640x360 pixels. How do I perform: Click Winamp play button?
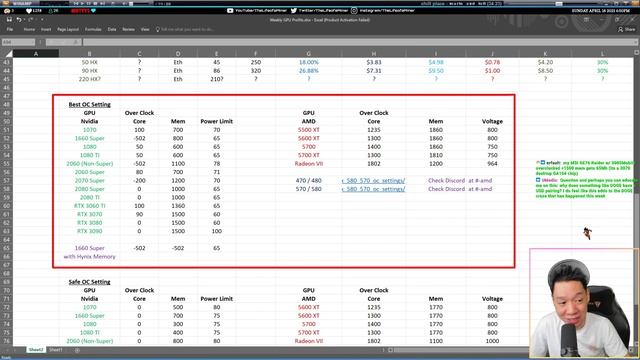pyautogui.click(x=82, y=3)
